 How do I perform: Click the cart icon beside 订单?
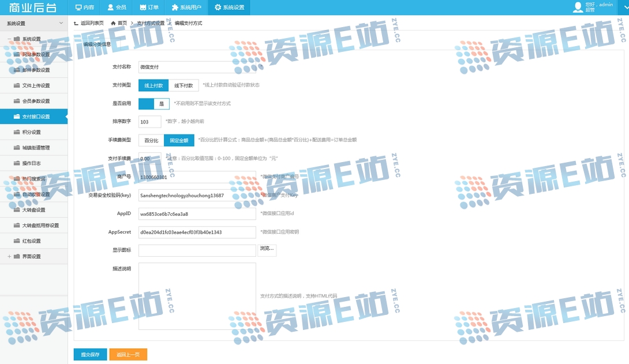tap(143, 7)
